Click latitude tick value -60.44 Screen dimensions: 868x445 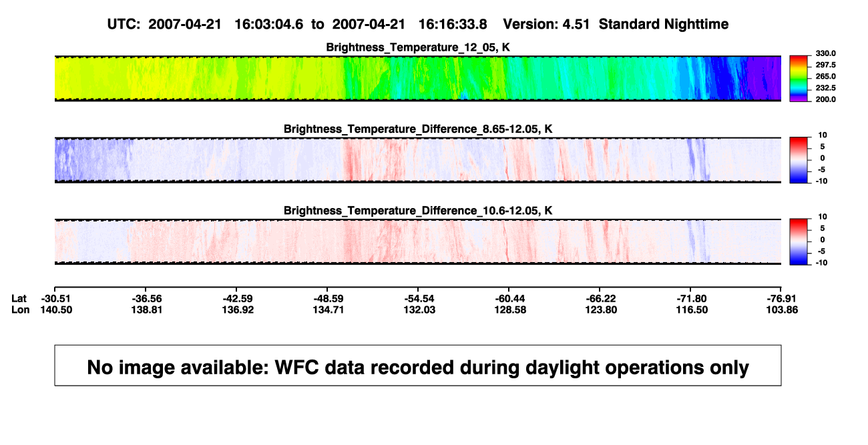click(x=509, y=298)
